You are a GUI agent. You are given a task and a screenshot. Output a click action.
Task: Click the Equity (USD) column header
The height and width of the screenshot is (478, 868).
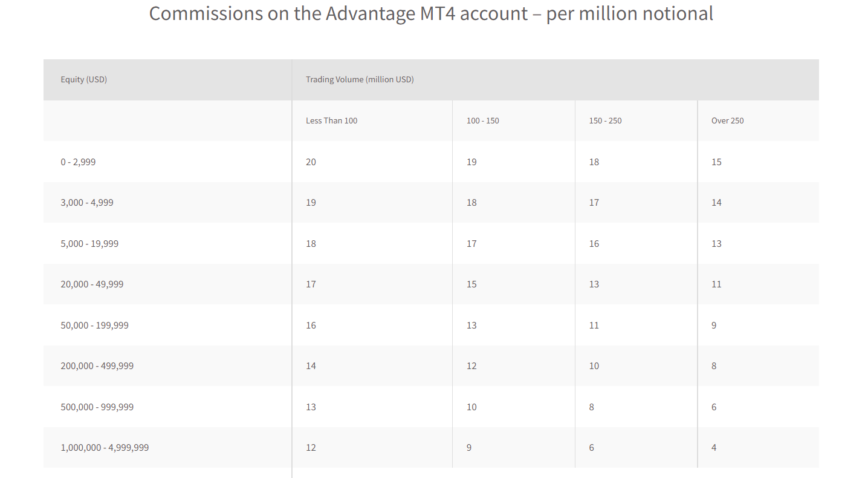[x=83, y=79]
